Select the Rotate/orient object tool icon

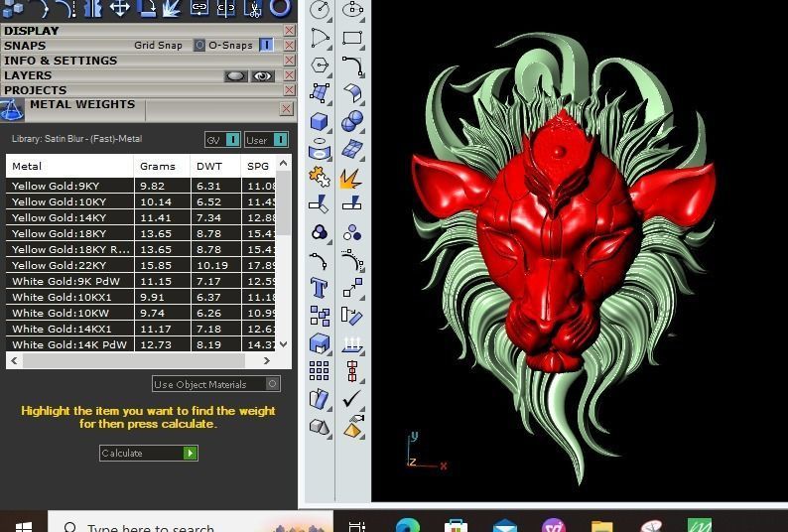pyautogui.click(x=351, y=317)
